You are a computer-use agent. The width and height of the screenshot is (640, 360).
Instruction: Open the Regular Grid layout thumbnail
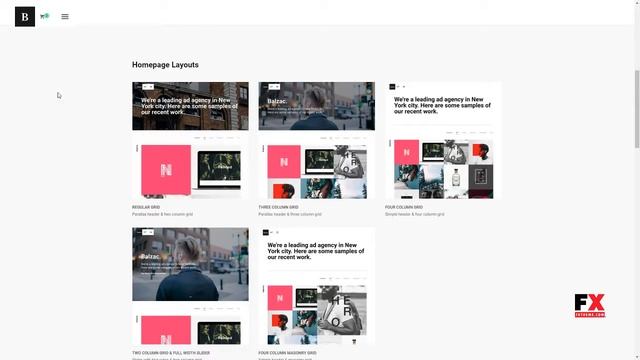[x=190, y=140]
